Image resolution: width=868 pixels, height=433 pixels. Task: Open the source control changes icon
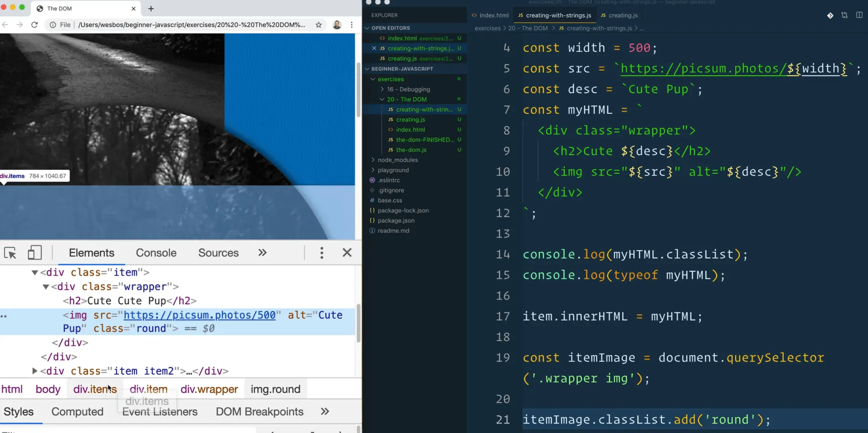point(844,15)
